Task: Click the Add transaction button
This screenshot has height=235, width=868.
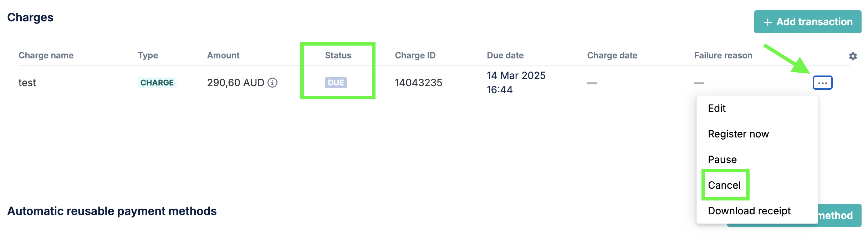Action: click(x=807, y=22)
